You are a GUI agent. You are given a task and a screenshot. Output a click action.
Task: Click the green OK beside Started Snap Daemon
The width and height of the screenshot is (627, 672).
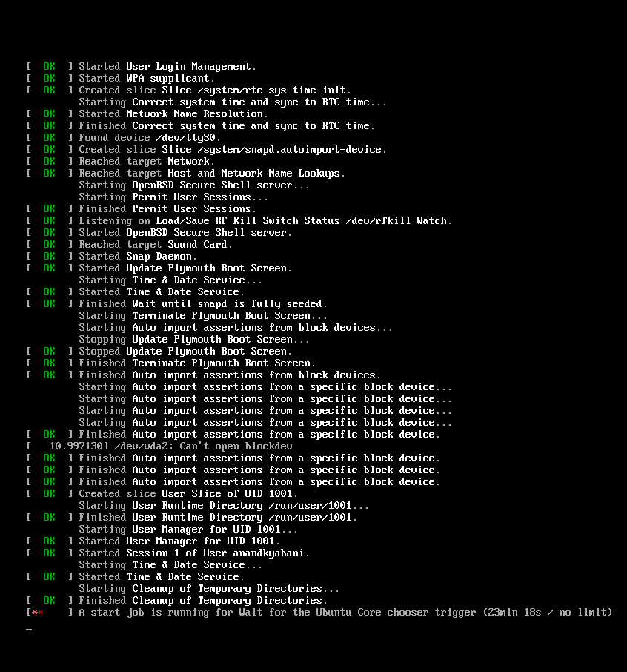49,256
